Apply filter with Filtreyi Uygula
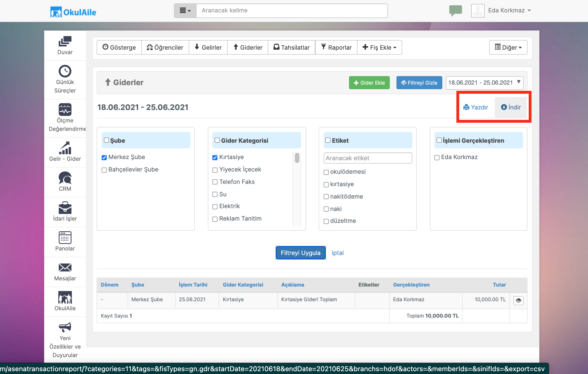The height and width of the screenshot is (374, 588). pos(300,253)
